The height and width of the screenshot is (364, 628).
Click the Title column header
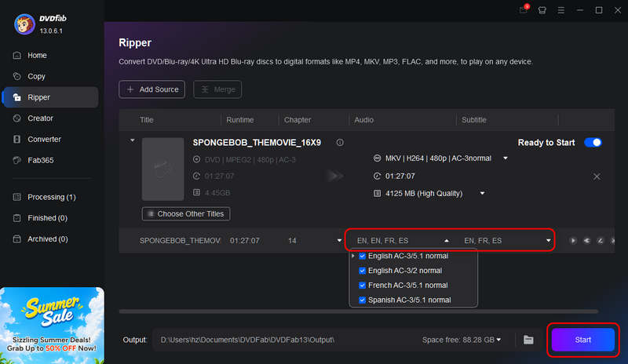(147, 120)
